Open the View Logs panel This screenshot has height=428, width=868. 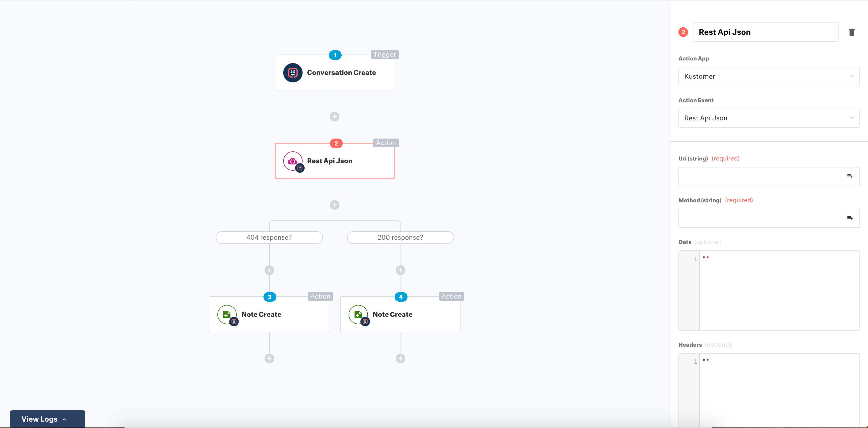pyautogui.click(x=47, y=419)
